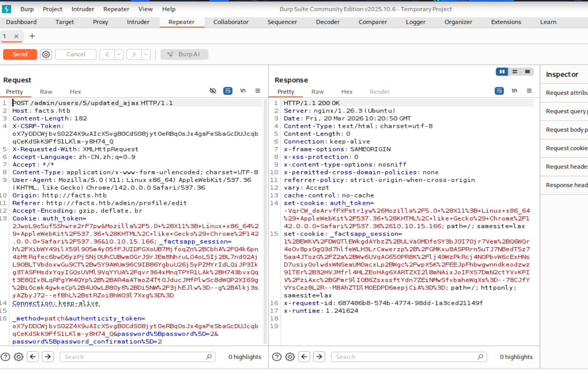
Task: Switch to the Proxy tab
Action: (x=101, y=22)
